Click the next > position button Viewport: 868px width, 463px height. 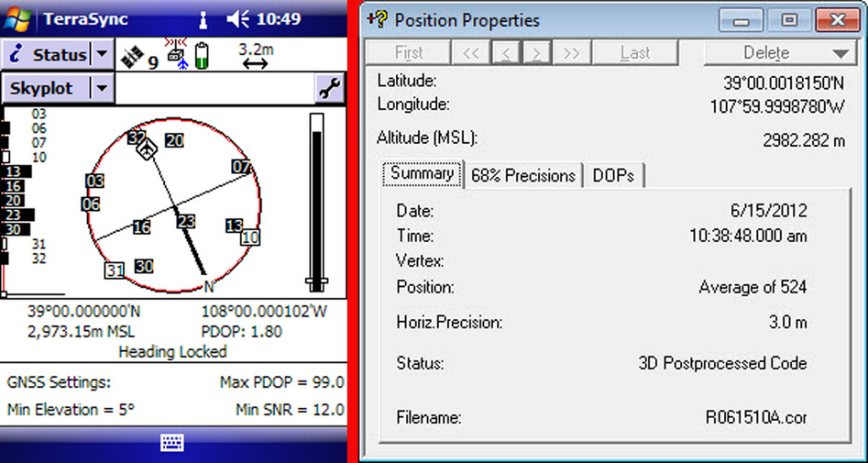point(536,53)
